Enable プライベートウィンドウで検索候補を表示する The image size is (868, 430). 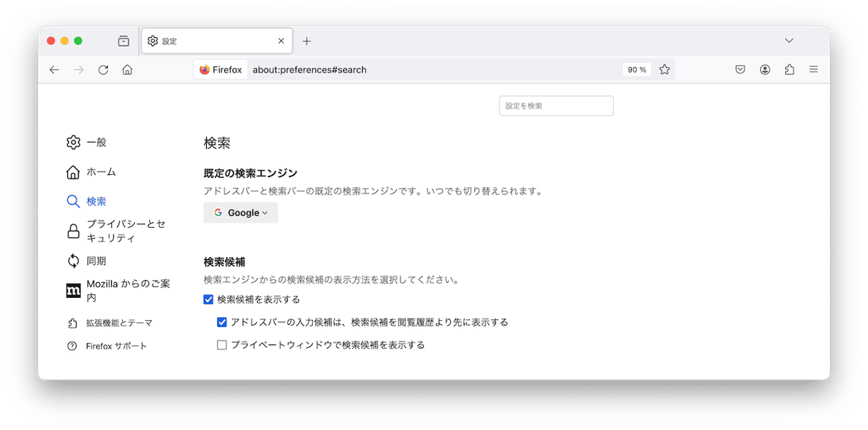click(x=222, y=345)
